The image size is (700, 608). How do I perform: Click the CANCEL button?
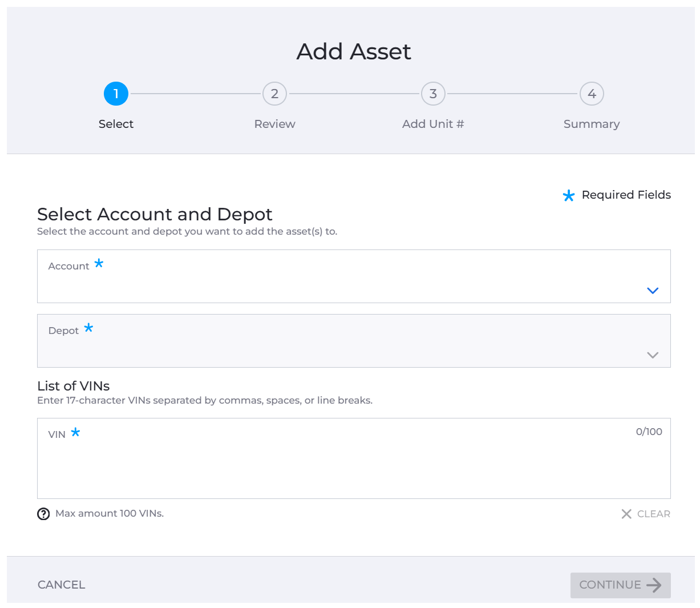[x=61, y=585]
